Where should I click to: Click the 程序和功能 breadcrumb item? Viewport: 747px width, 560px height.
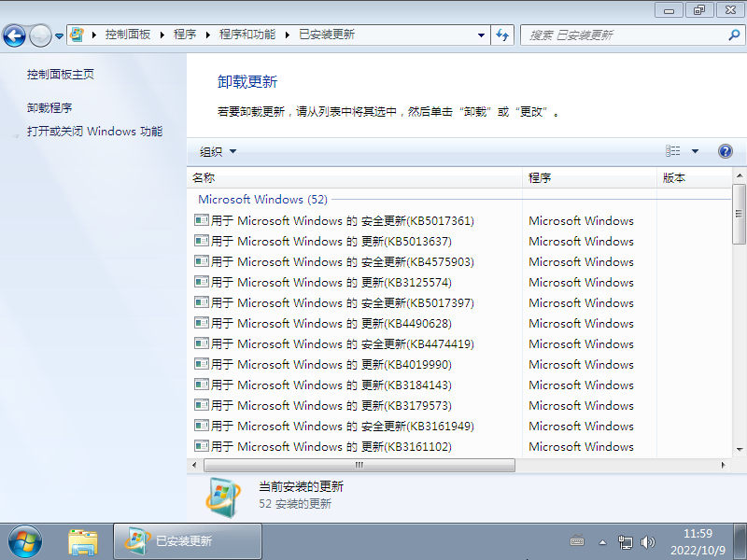[247, 35]
